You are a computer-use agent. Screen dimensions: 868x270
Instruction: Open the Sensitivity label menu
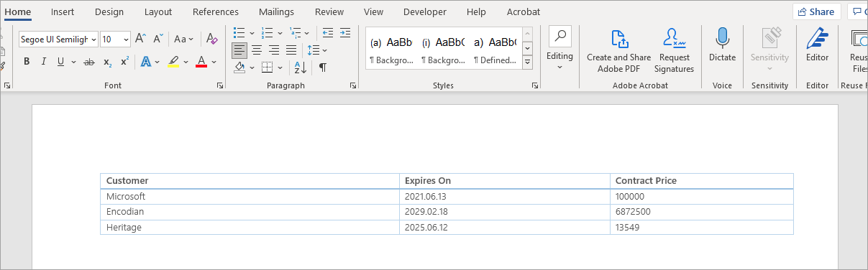coord(769,49)
